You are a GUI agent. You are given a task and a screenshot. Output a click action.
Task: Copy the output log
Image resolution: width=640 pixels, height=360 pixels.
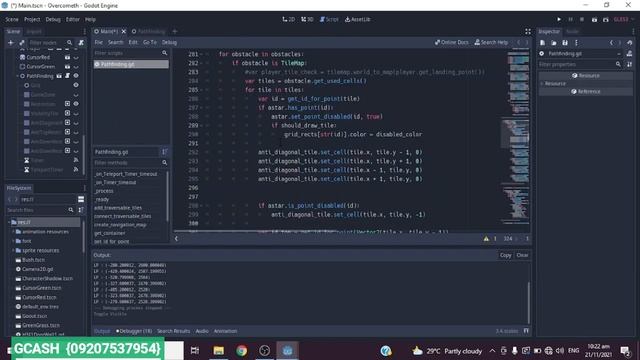point(505,255)
